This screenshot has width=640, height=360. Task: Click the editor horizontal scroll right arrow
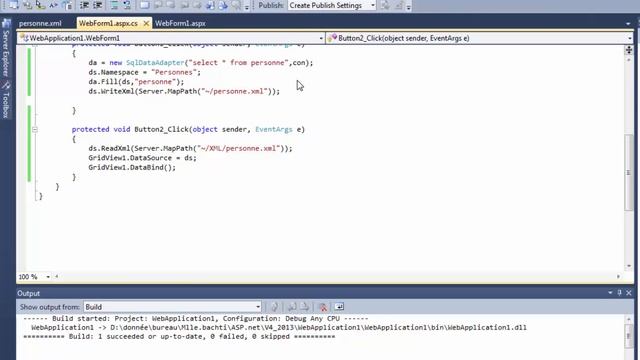618,276
